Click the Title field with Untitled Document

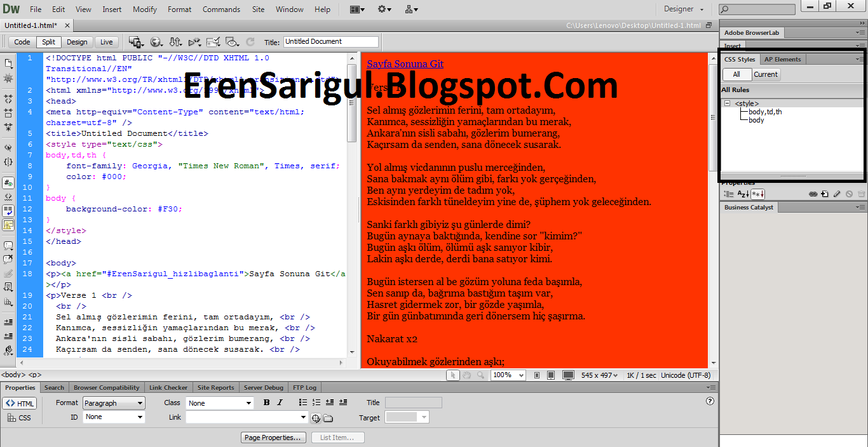coord(330,42)
